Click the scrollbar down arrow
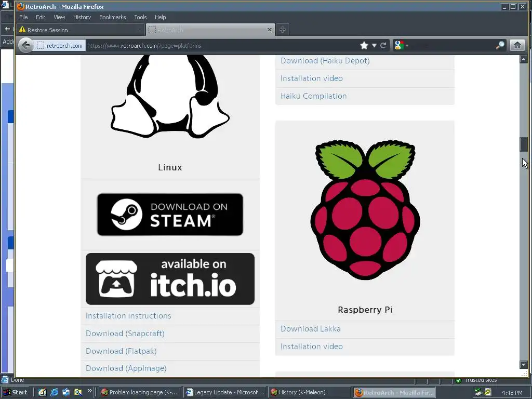 (524, 364)
